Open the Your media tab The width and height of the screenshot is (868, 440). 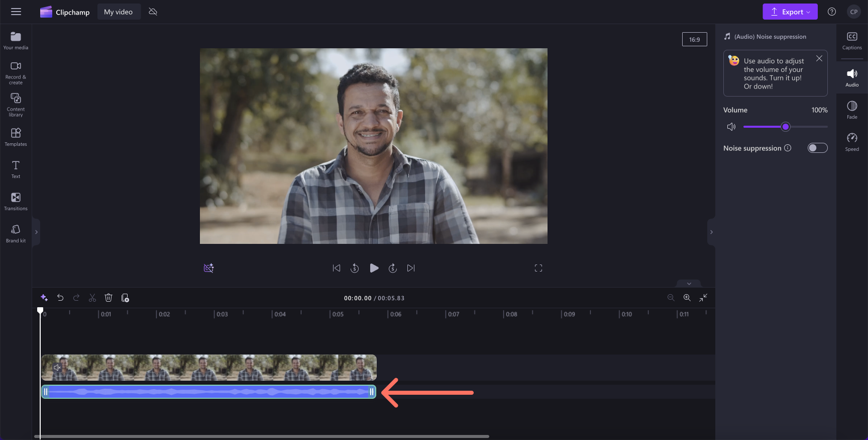click(x=16, y=41)
